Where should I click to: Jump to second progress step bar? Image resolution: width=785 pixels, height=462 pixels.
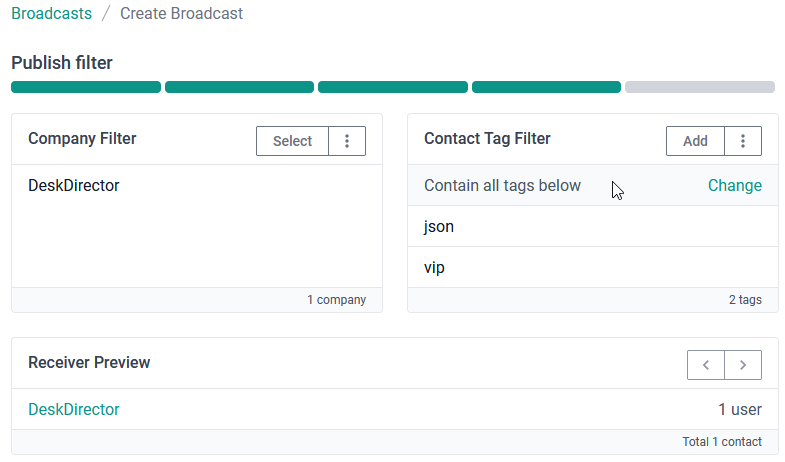tap(239, 87)
